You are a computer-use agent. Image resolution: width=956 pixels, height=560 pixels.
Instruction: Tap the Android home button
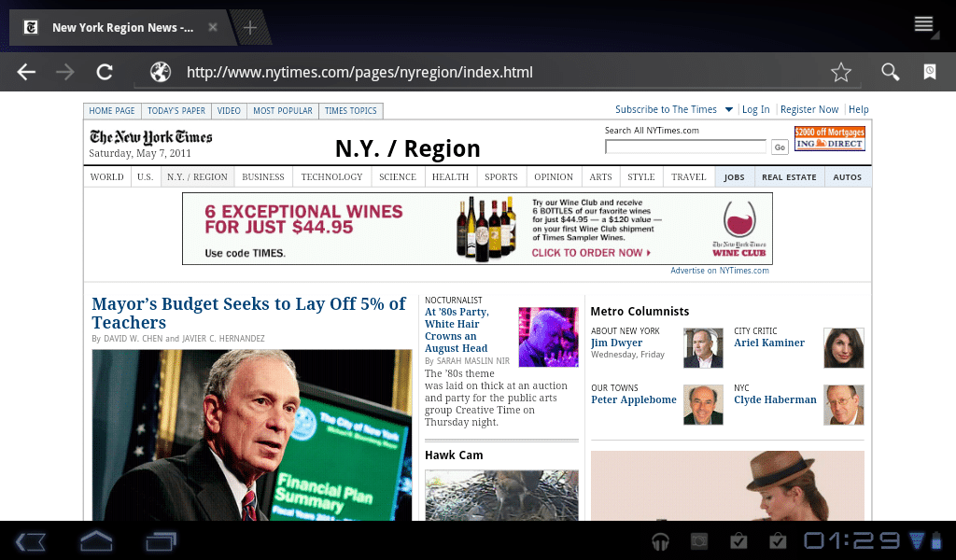(96, 541)
